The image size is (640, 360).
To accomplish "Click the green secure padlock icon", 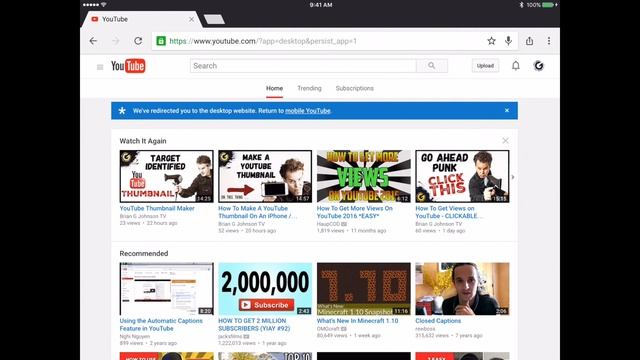I will (161, 41).
